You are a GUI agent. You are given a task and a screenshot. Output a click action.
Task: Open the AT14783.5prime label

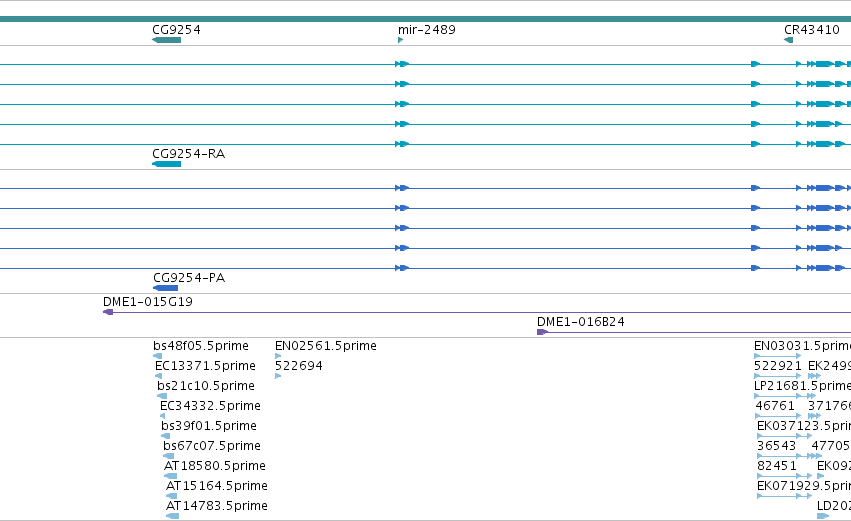click(217, 506)
